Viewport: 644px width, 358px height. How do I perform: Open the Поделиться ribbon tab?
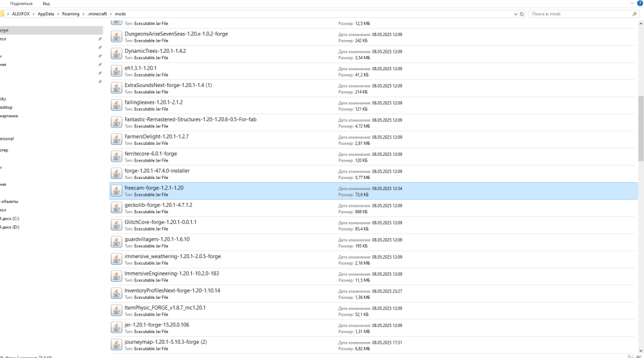(x=21, y=4)
